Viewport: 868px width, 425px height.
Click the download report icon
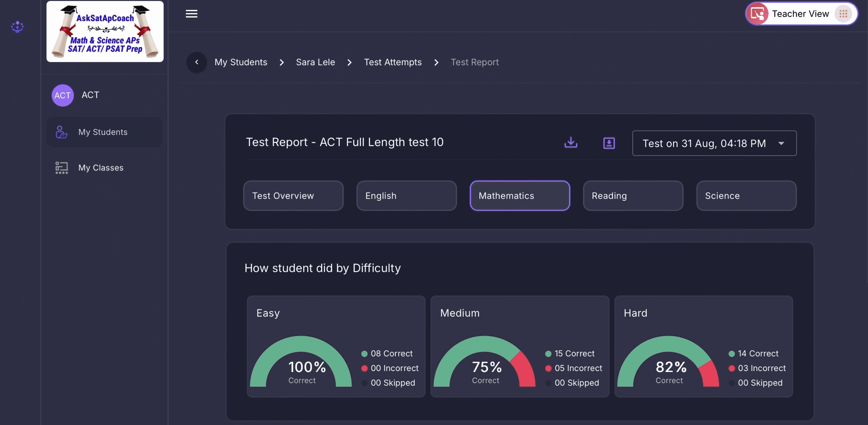(571, 143)
